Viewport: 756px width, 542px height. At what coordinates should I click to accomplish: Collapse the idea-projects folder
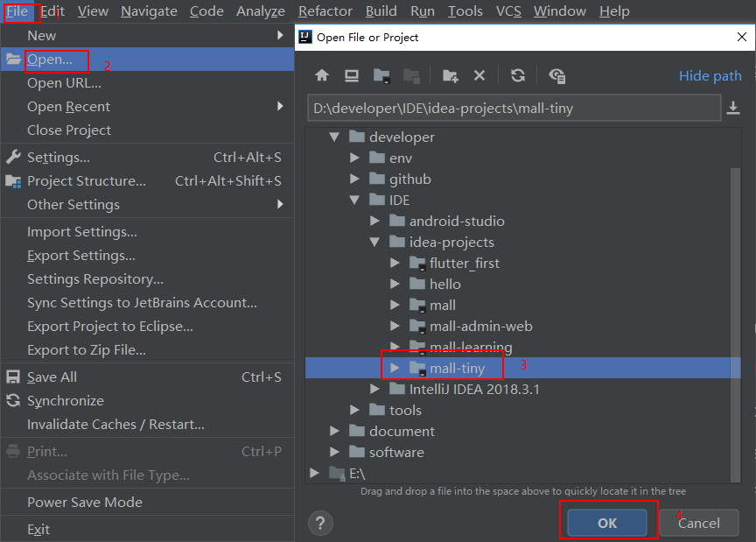tap(374, 243)
